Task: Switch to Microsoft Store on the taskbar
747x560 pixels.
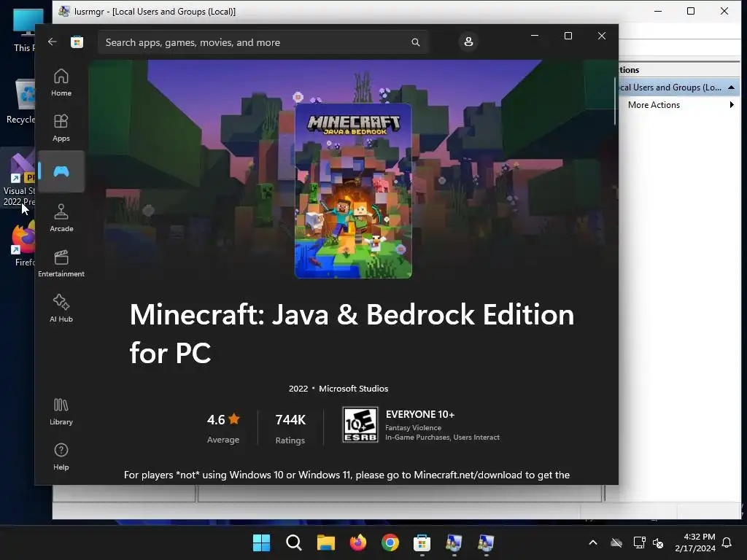Action: click(x=422, y=542)
